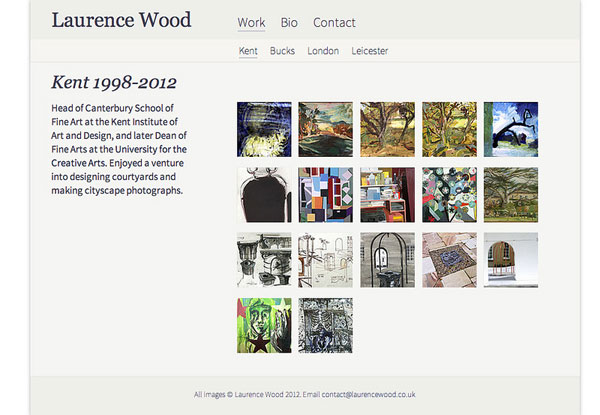Click the 'making cityscape photographs.' text line
Viewport: 600px width, 415px height.
pos(117,190)
